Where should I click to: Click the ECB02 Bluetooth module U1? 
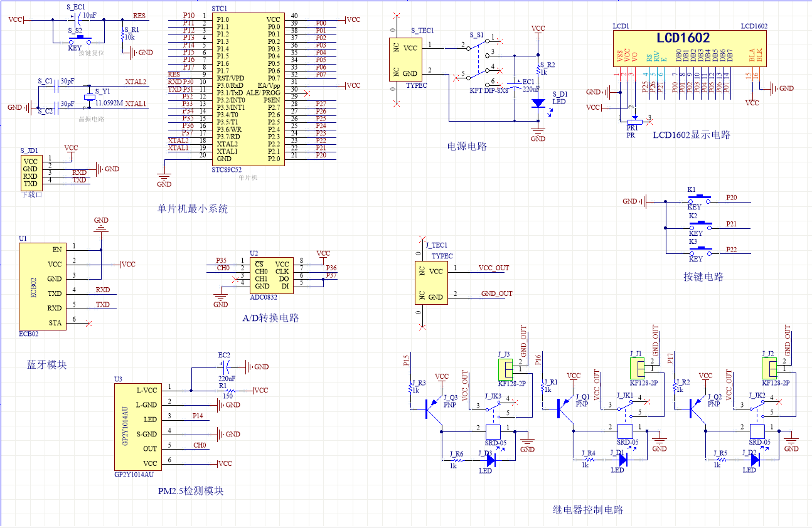tap(41, 286)
